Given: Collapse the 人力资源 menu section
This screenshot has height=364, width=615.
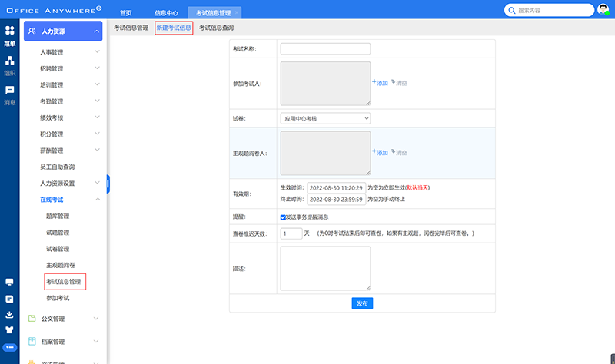Looking at the screenshot, I should click(97, 31).
